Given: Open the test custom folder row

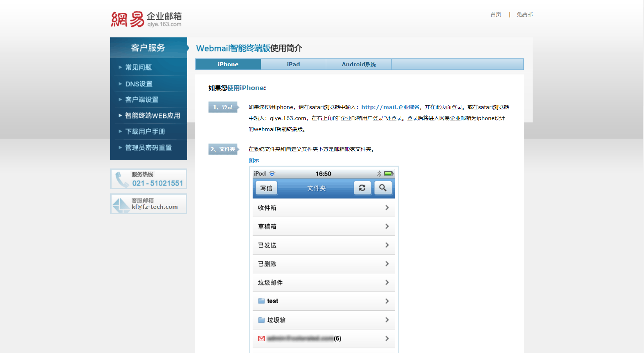Looking at the screenshot, I should pos(324,301).
